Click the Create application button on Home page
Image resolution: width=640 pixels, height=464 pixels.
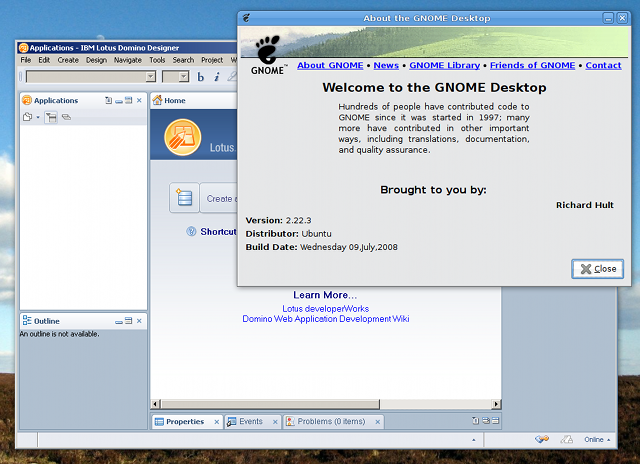click(x=218, y=198)
